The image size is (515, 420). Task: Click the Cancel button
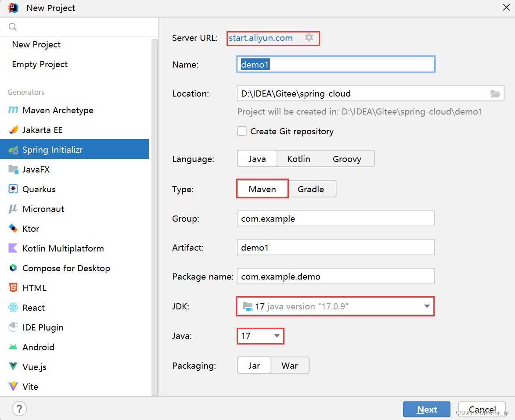point(482,409)
